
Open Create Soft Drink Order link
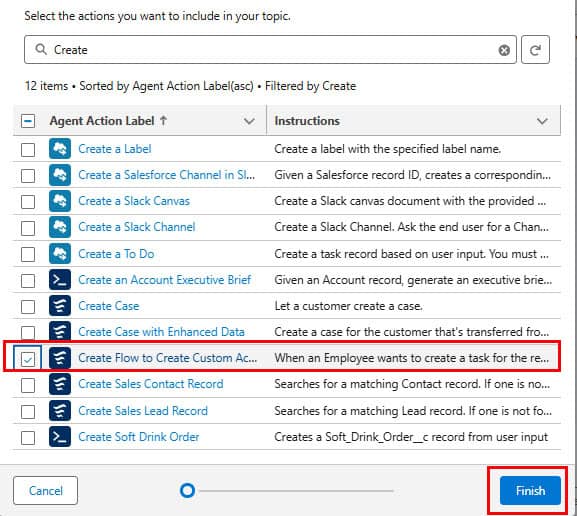click(138, 437)
